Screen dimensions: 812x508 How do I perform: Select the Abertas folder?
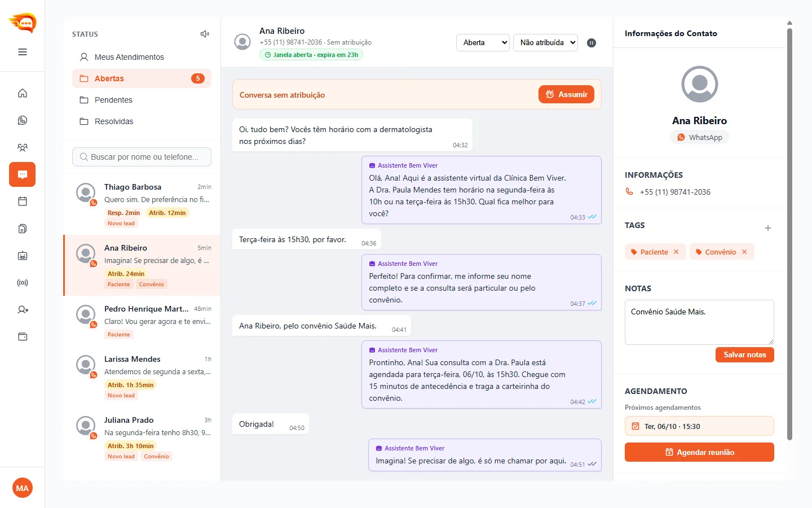(142, 78)
